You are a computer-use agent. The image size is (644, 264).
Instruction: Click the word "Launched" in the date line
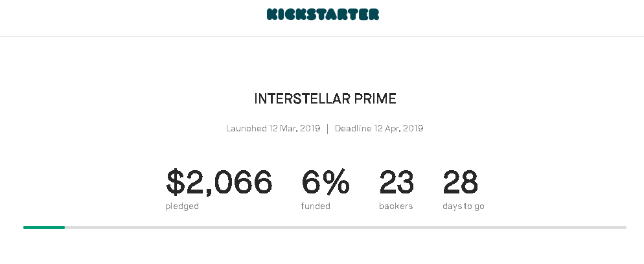pyautogui.click(x=246, y=128)
